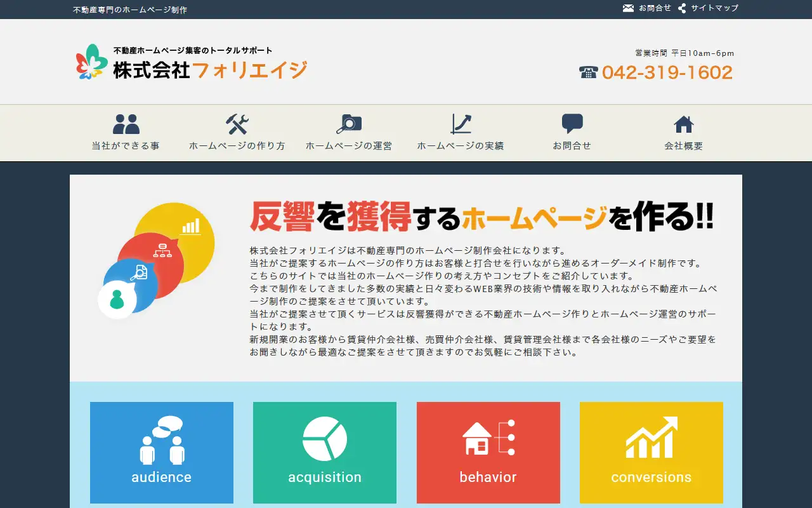Select the green acquisition tile label
This screenshot has height=508, width=812.
coord(325,478)
